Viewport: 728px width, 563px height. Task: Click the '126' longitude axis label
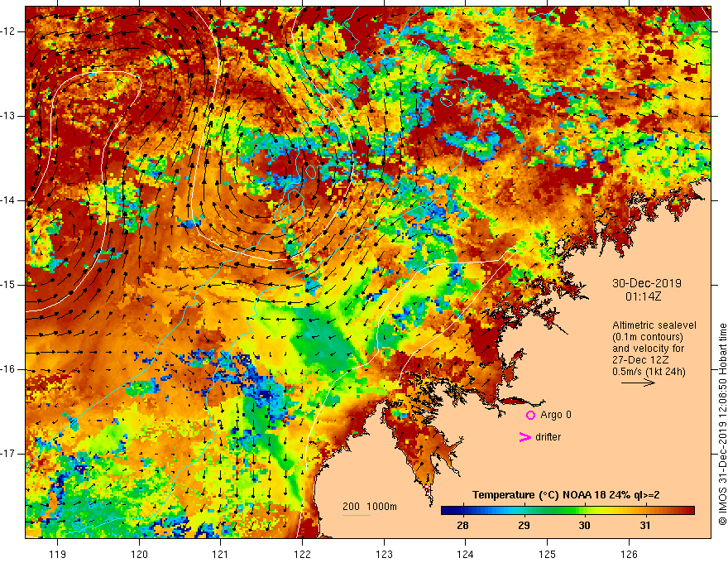click(x=629, y=554)
